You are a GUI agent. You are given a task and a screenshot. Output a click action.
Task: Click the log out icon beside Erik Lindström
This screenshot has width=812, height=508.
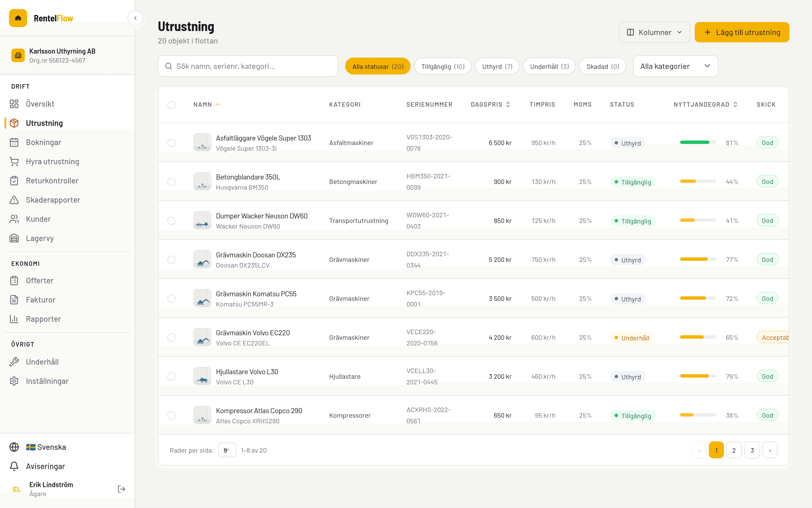(122, 489)
